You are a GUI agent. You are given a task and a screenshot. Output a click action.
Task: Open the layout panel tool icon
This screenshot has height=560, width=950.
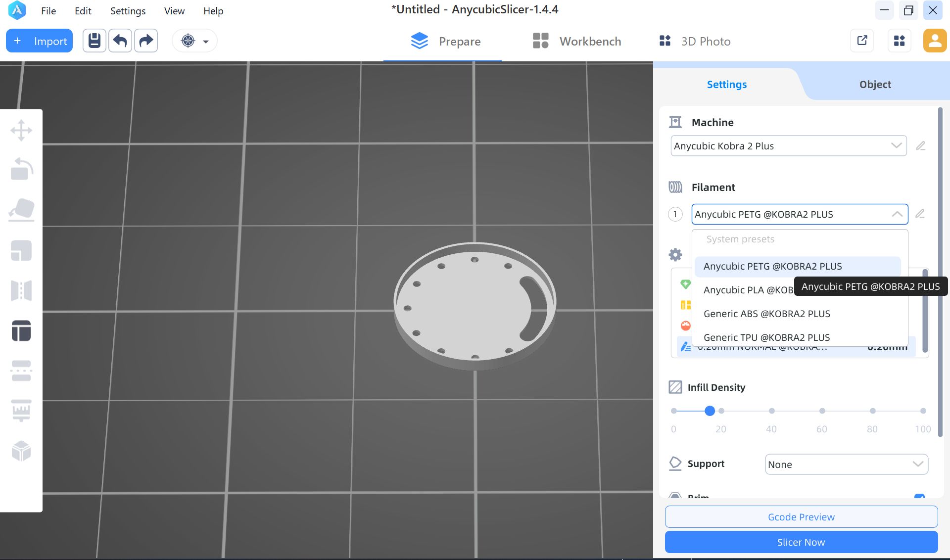[21, 330]
